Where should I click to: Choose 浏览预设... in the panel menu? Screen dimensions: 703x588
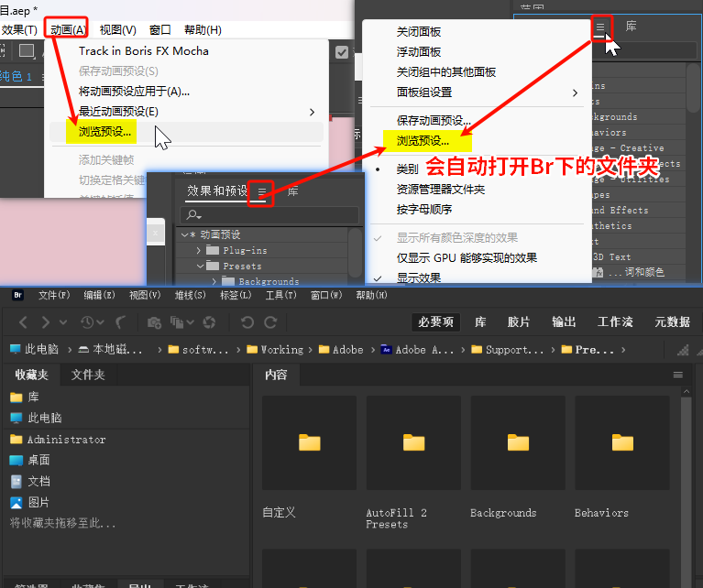(423, 141)
